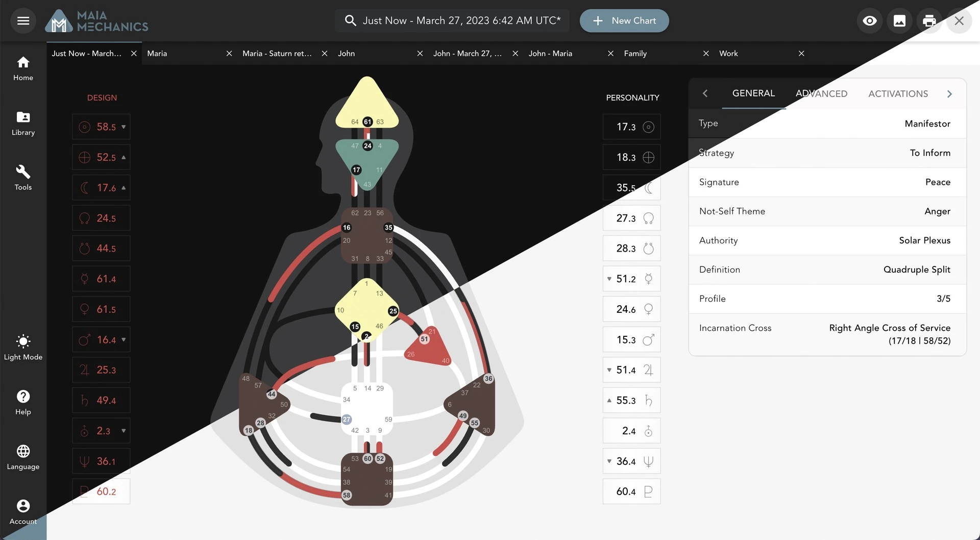Click the chart date search field
The height and width of the screenshot is (540, 980).
452,21
